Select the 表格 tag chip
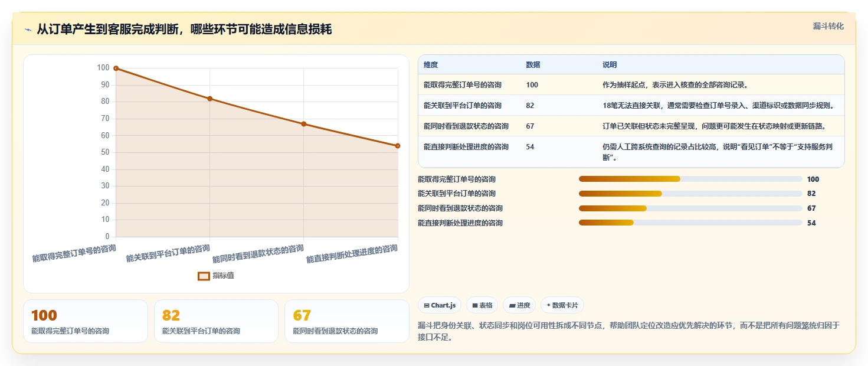868x366 pixels. pos(482,305)
